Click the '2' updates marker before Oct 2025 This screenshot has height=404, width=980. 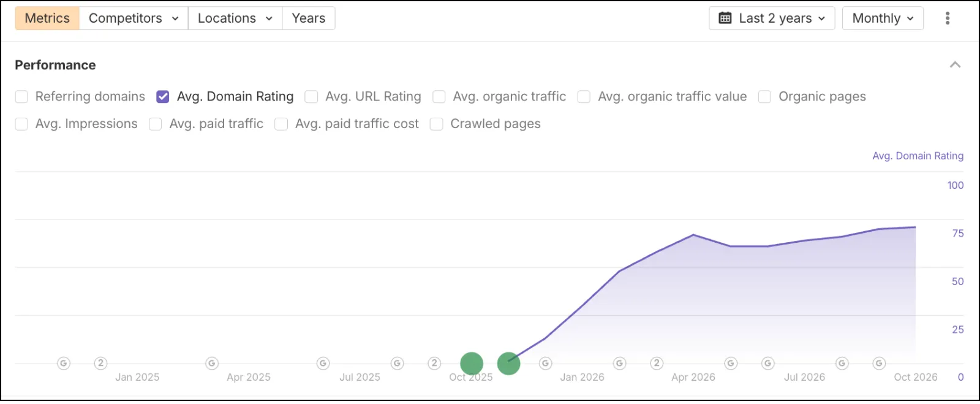(434, 364)
